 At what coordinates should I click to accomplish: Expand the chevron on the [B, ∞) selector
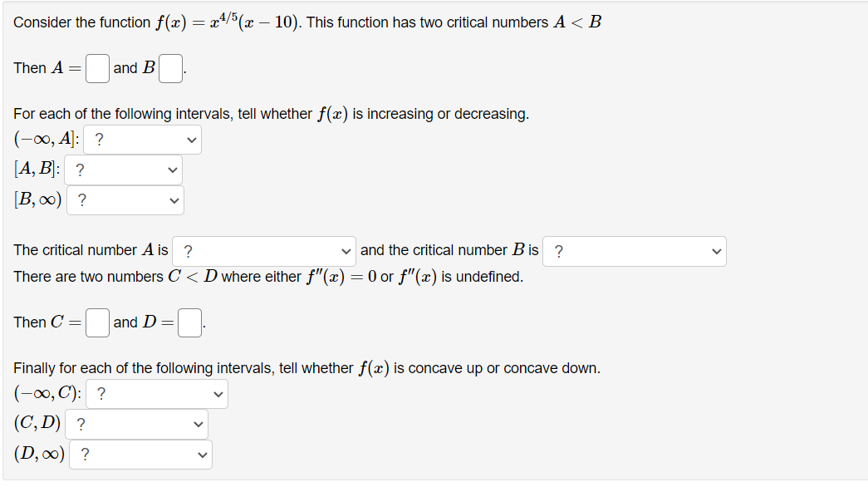pos(174,199)
